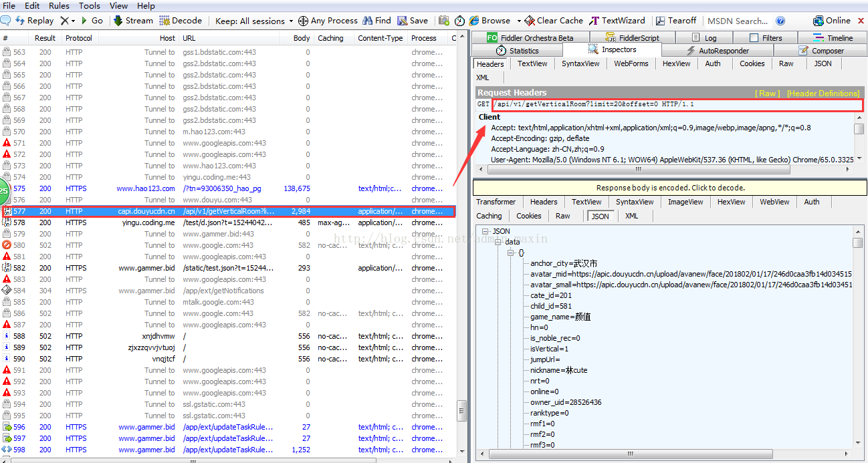Open the Statistics tab

click(517, 50)
